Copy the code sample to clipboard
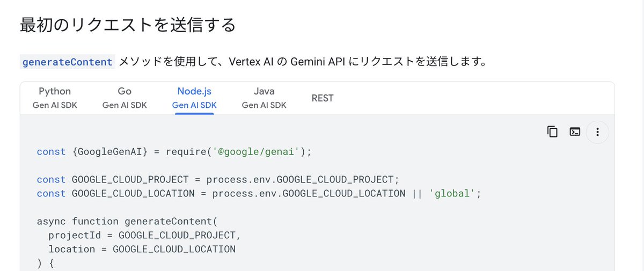 [552, 131]
